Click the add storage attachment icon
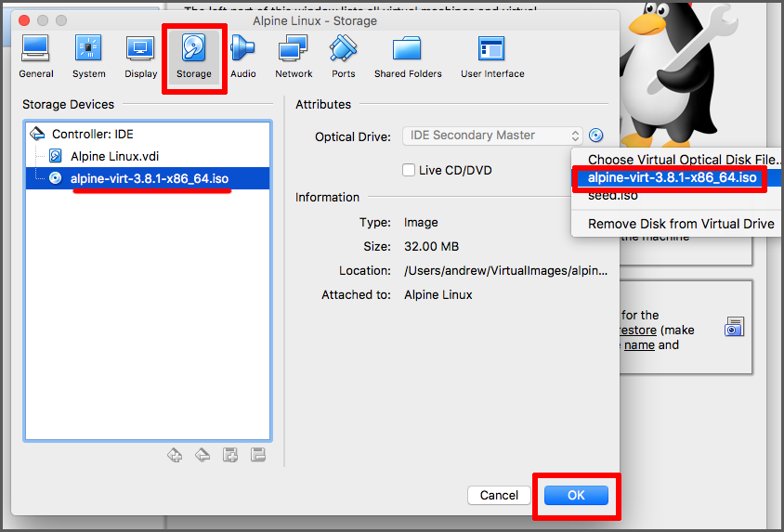 click(x=230, y=455)
